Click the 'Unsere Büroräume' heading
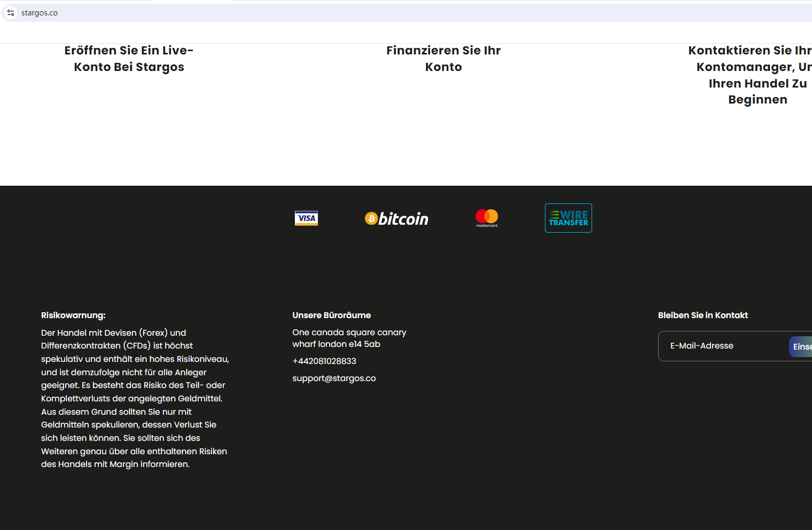 point(331,315)
